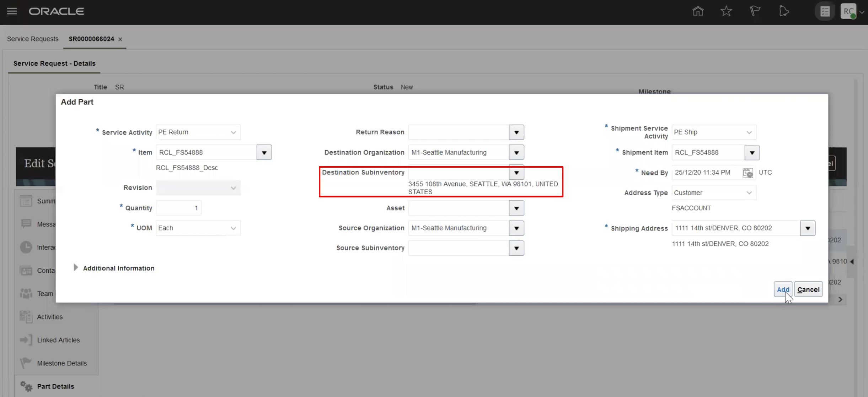
Task: Open announcements flag icon
Action: [x=755, y=11]
